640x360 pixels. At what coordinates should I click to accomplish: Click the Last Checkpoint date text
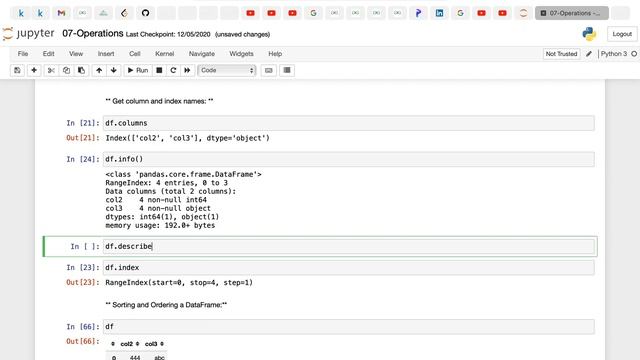(x=168, y=34)
